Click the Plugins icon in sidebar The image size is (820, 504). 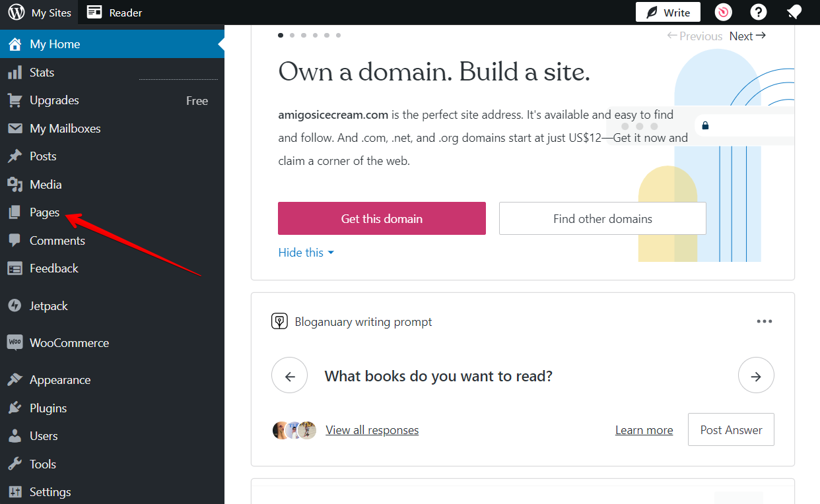[15, 408]
